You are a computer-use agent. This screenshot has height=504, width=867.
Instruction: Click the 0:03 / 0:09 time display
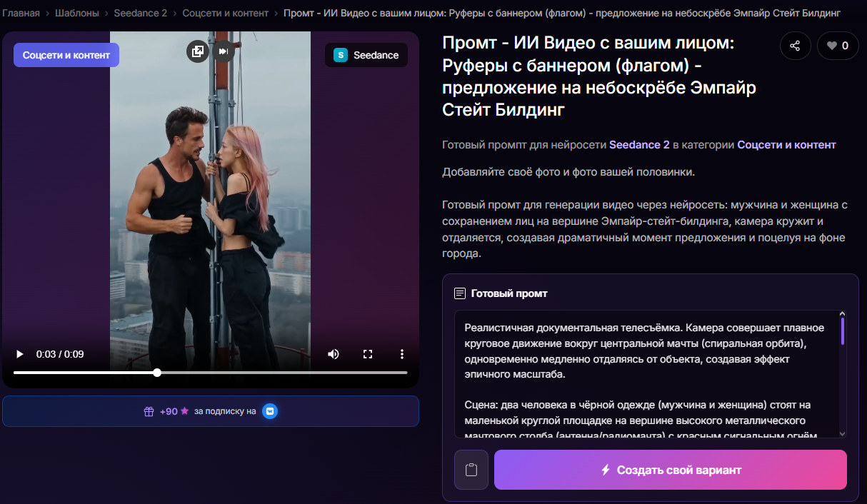click(60, 354)
